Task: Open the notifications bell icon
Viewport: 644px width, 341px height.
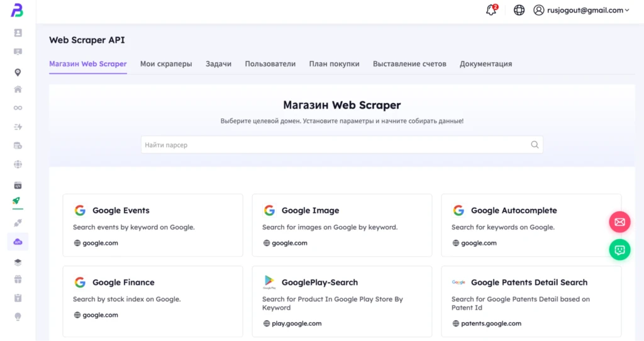Action: tap(491, 10)
